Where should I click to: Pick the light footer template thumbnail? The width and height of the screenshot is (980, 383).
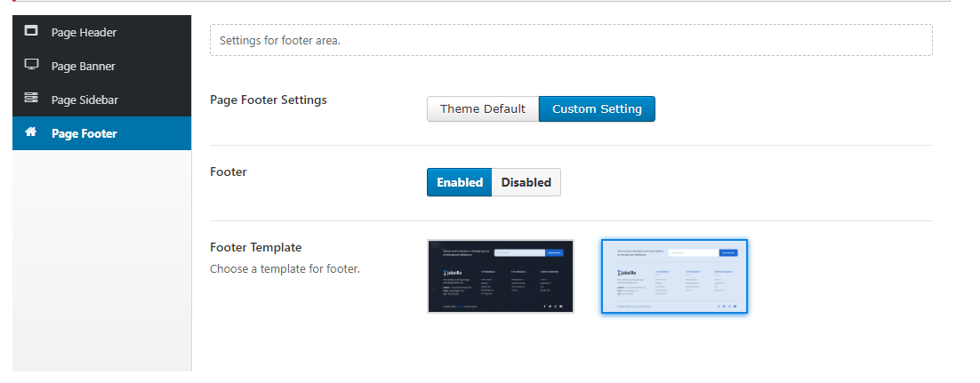(x=674, y=276)
